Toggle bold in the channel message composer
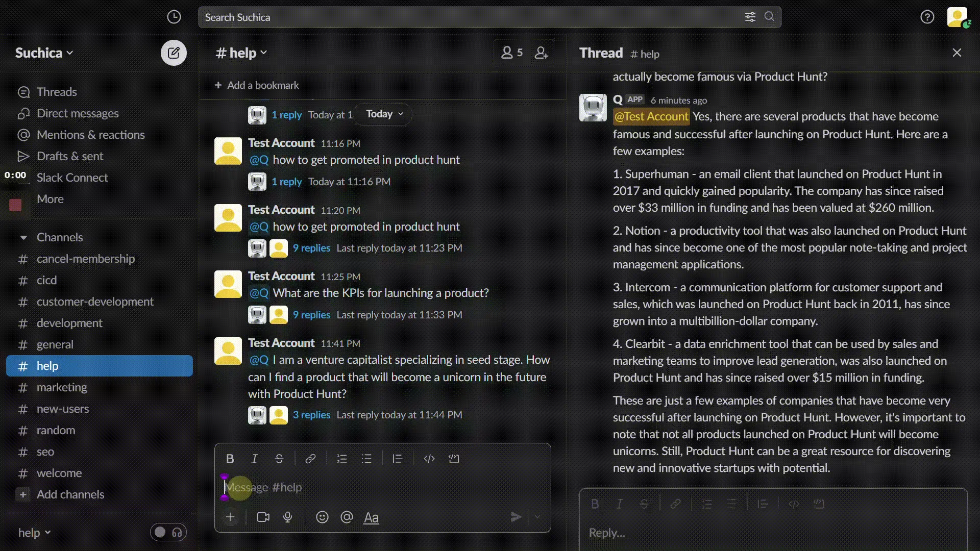Viewport: 980px width, 551px height. click(x=230, y=459)
